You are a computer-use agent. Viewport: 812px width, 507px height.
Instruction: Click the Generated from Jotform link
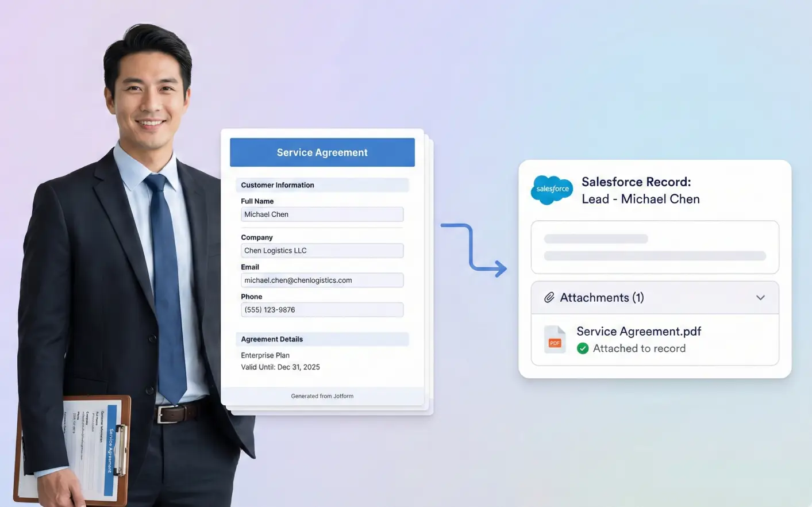pos(322,395)
